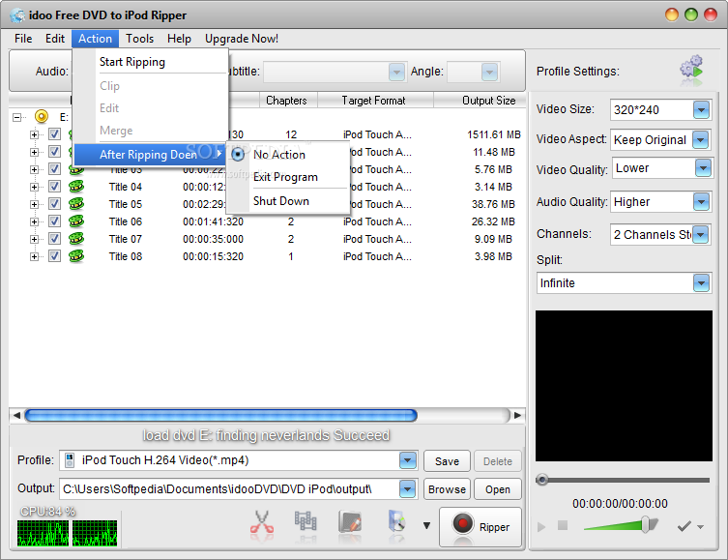728x560 pixels.
Task: Click the Ripper button
Action: [x=480, y=526]
